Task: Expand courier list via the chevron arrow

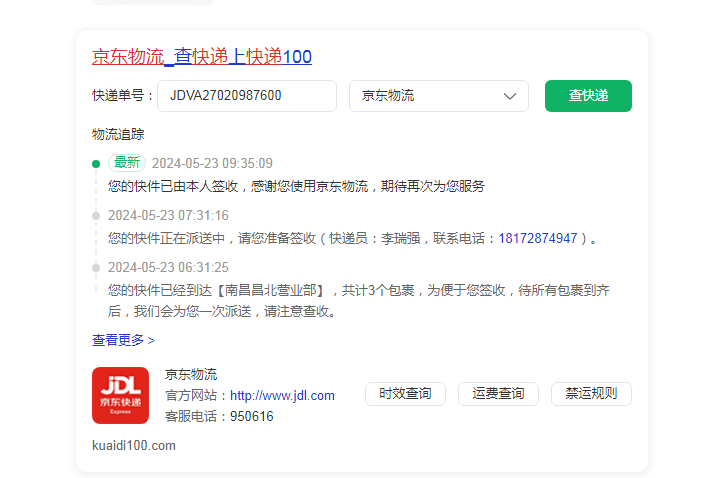Action: tap(509, 96)
